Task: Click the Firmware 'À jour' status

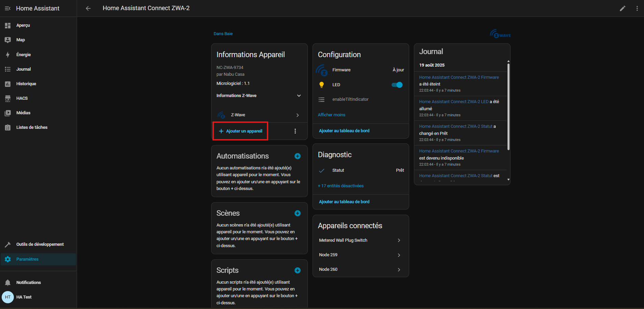Action: [x=398, y=70]
